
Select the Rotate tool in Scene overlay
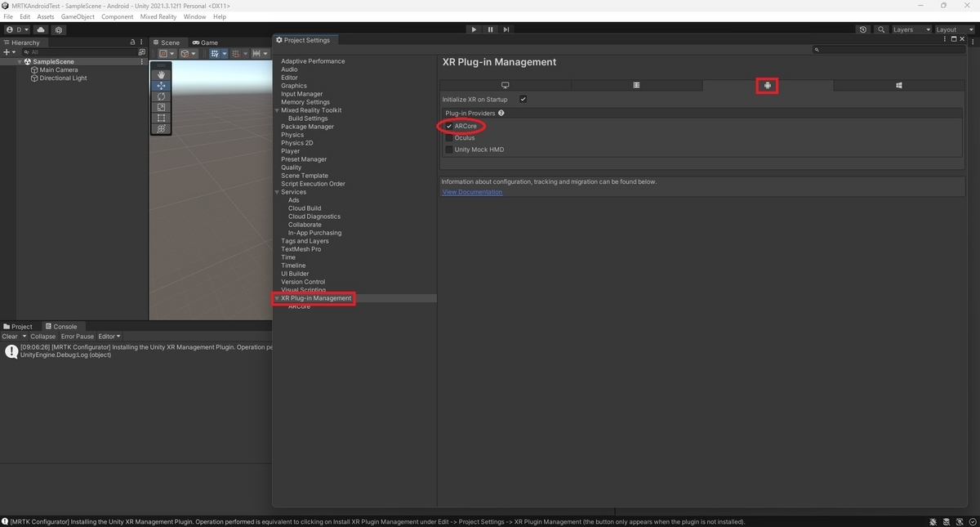pyautogui.click(x=161, y=96)
